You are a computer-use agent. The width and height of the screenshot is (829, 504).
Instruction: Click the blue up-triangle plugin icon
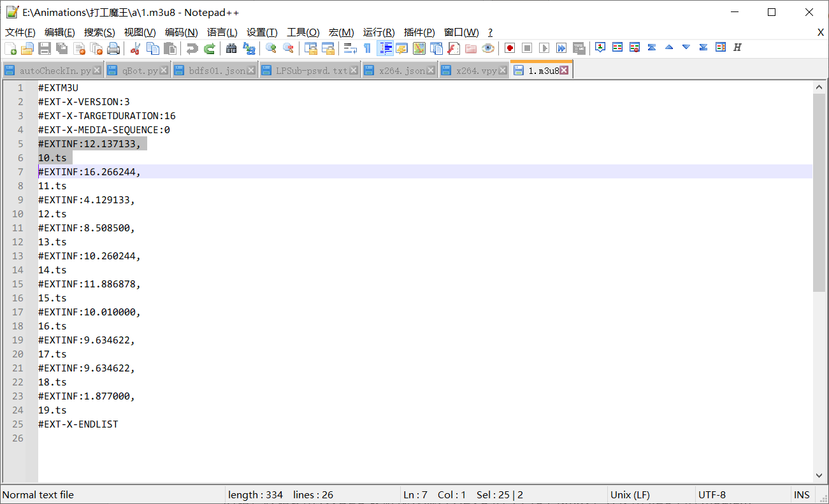[x=669, y=47]
